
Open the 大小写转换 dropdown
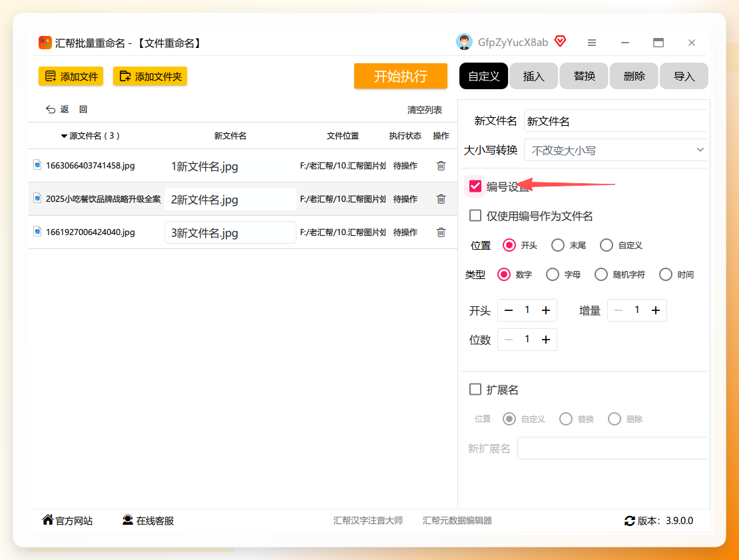(x=616, y=150)
